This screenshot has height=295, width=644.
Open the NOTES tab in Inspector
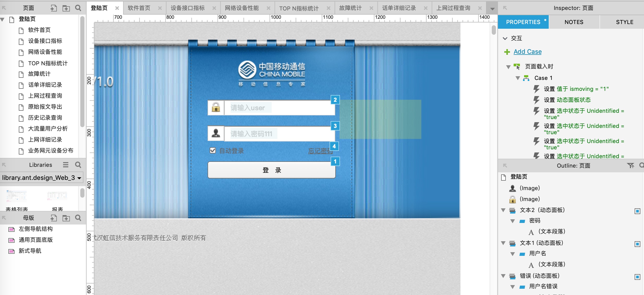574,22
